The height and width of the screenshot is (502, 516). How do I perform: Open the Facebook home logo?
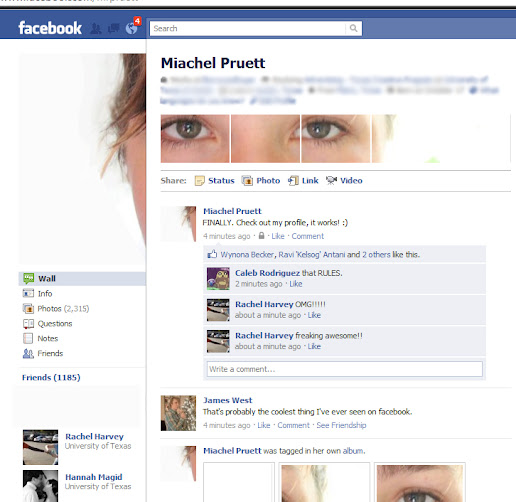(50, 28)
